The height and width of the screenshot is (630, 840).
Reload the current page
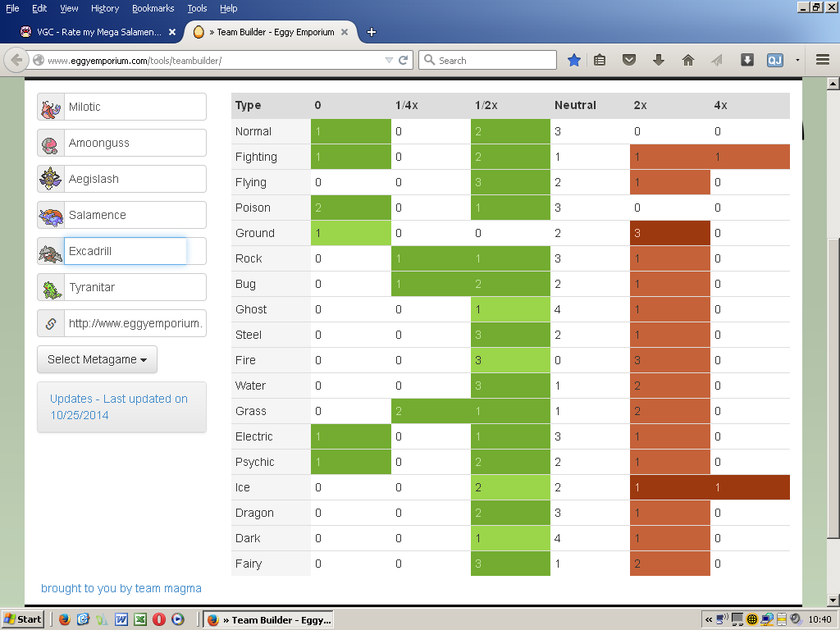point(404,60)
